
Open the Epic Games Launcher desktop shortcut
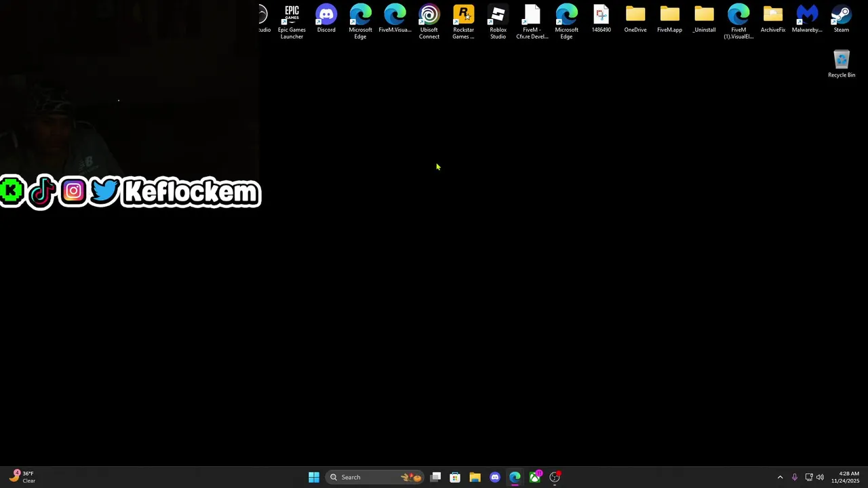[x=292, y=22]
